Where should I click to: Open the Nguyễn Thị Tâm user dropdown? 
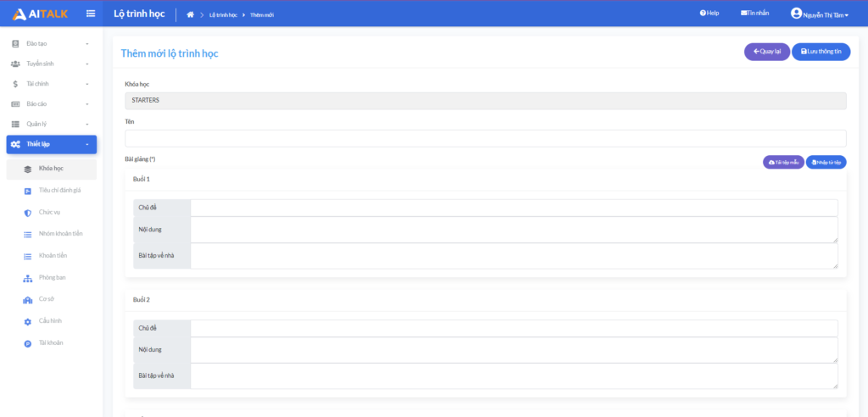pos(820,14)
